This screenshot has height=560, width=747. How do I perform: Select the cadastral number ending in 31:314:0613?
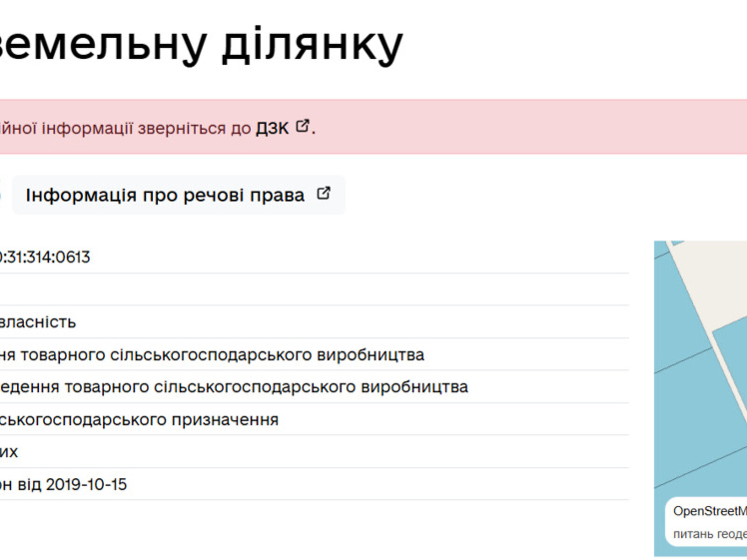point(44,257)
